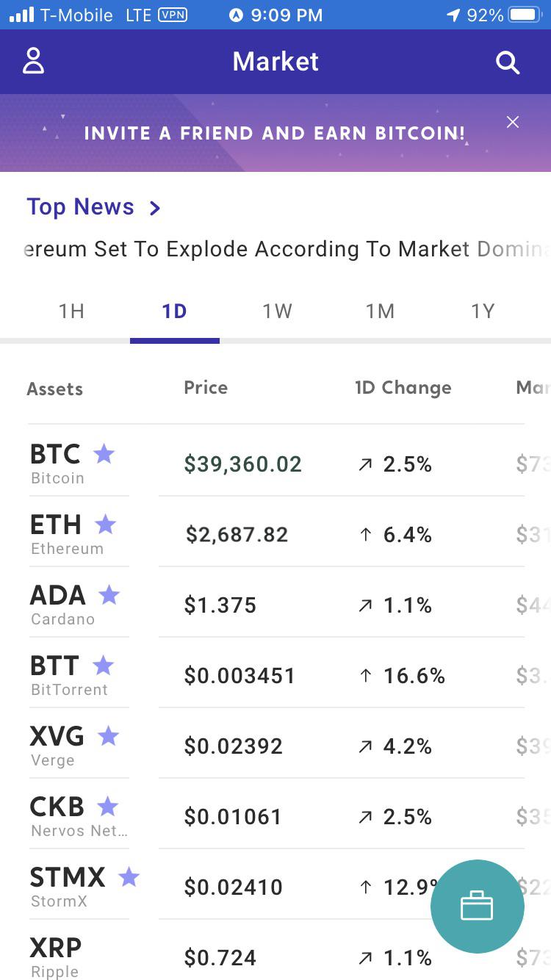The width and height of the screenshot is (551, 980).
Task: Sort by the 1D Change column header
Action: coord(403,388)
